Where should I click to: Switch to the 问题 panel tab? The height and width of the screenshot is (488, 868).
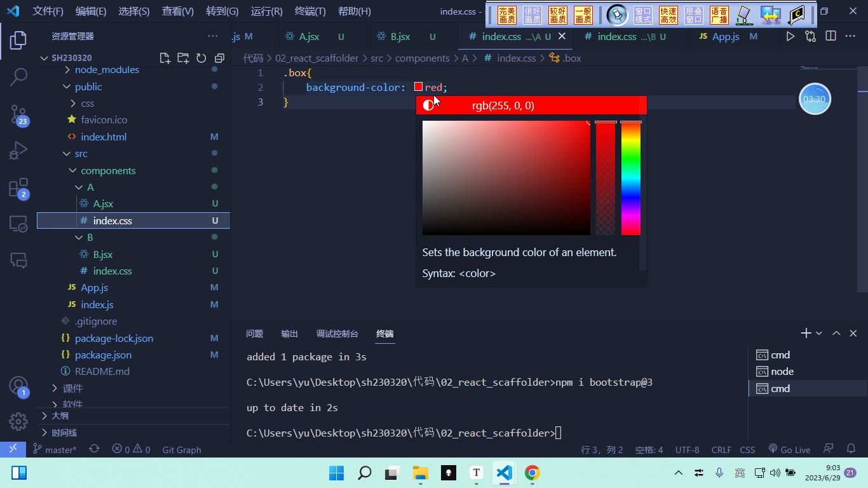coord(255,334)
